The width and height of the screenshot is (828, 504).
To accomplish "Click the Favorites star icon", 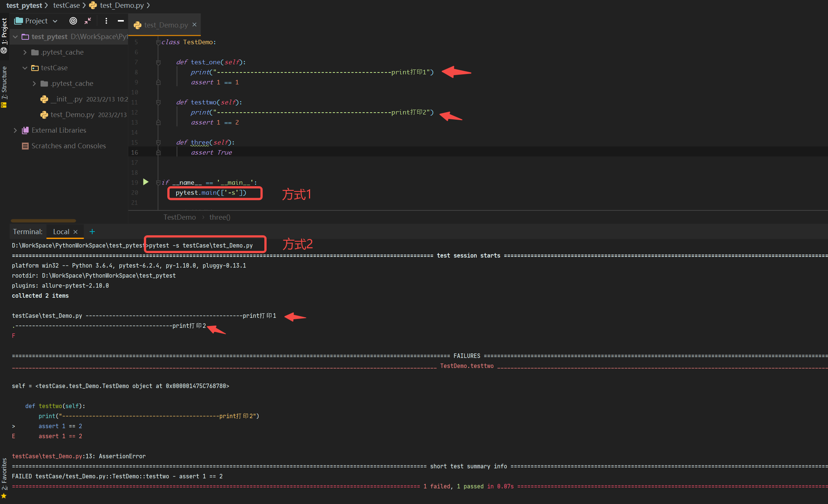I will point(4,496).
